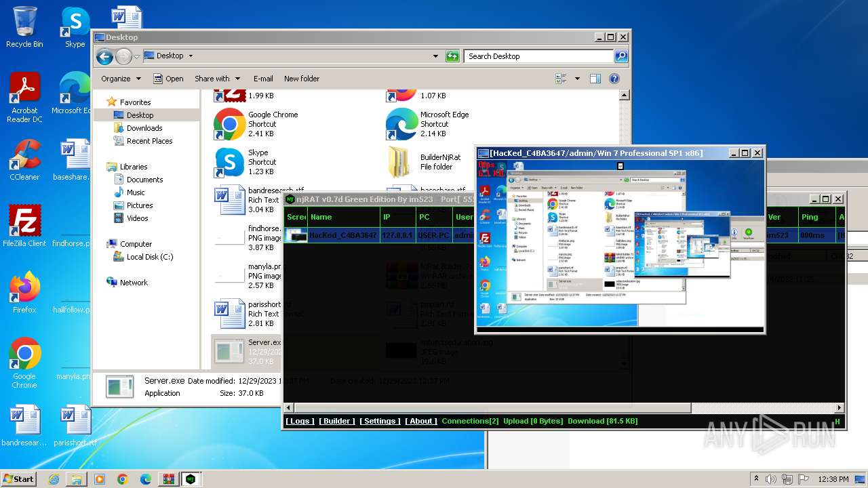Expand the Desktop breadcrumb arrow in address bar
The height and width of the screenshot is (488, 868).
tap(191, 56)
